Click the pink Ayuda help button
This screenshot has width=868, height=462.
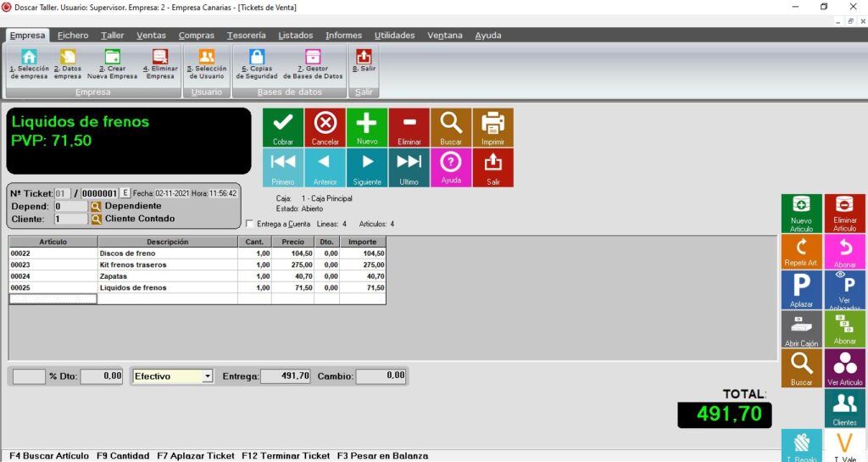(x=451, y=167)
